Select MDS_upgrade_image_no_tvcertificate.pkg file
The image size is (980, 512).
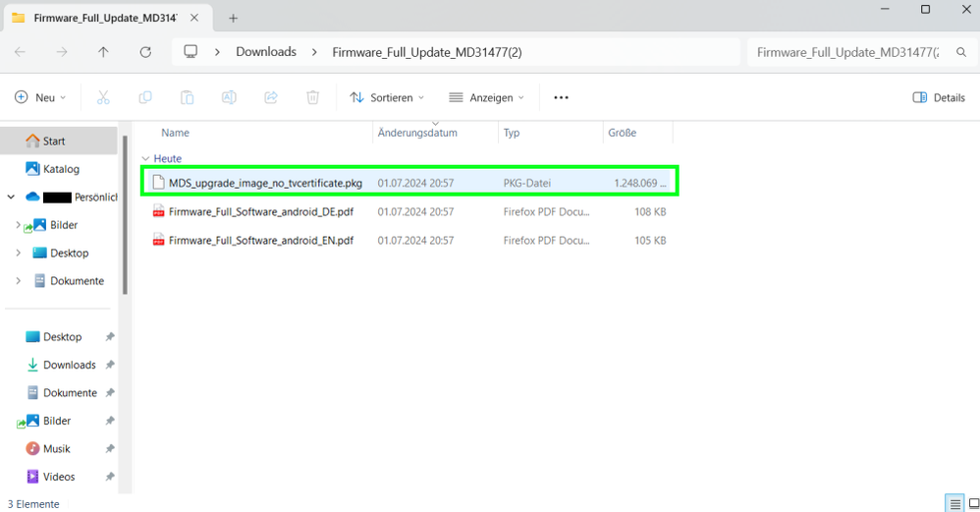[x=265, y=183]
